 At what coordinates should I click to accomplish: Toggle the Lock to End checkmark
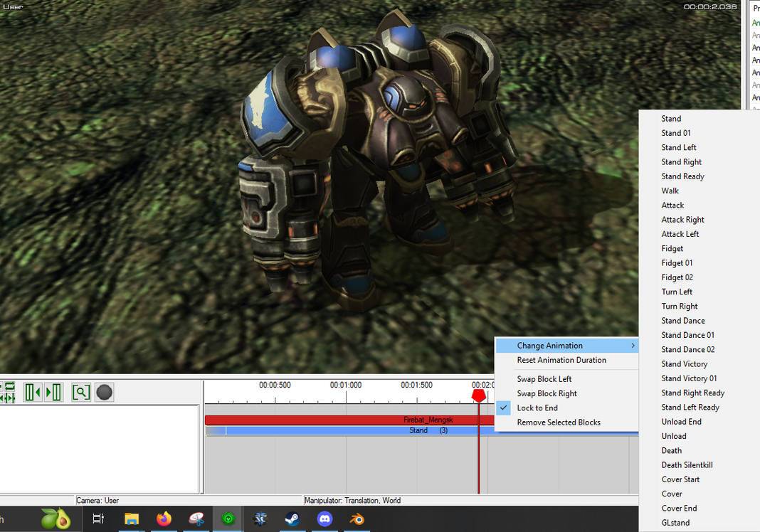coord(504,408)
